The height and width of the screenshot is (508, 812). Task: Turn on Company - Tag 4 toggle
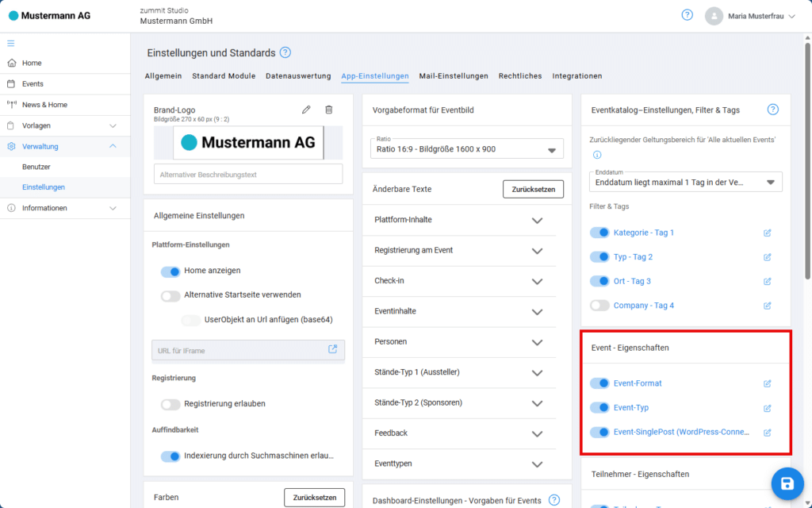(599, 306)
